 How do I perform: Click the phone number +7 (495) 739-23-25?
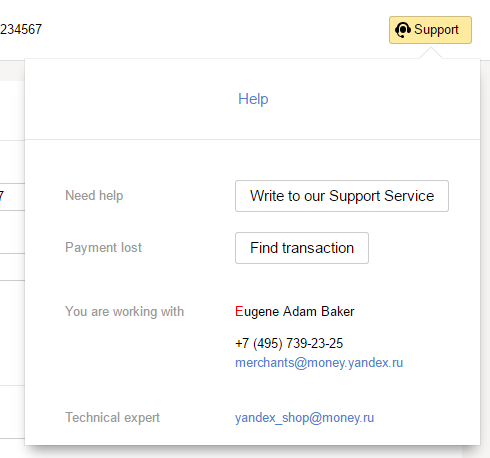289,343
